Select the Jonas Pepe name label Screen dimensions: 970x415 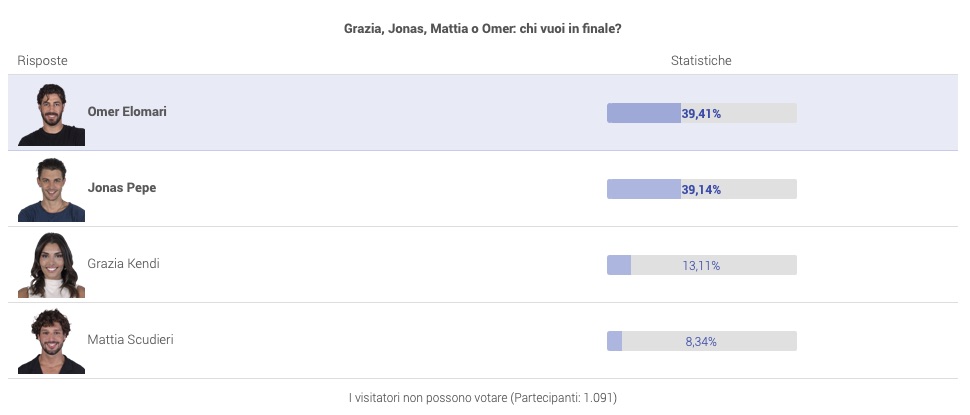[x=122, y=187]
